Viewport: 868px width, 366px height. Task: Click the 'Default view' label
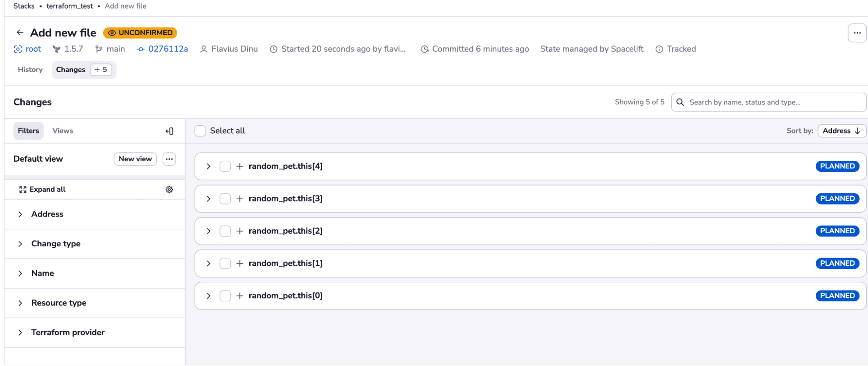click(x=38, y=159)
